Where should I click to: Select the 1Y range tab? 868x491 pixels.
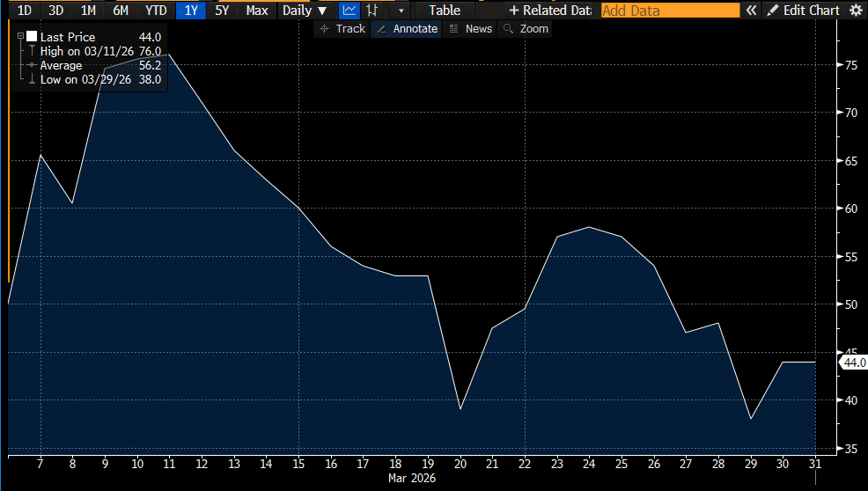191,10
